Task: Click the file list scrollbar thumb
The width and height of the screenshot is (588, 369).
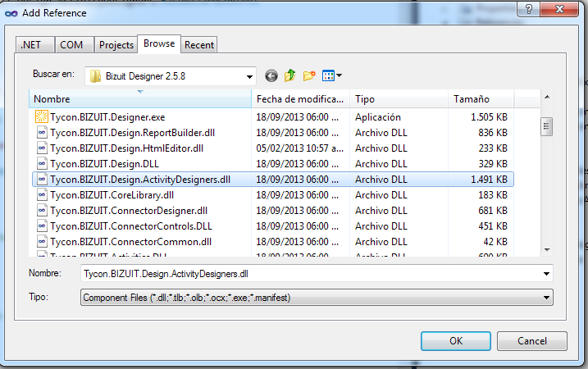Action: click(x=547, y=126)
